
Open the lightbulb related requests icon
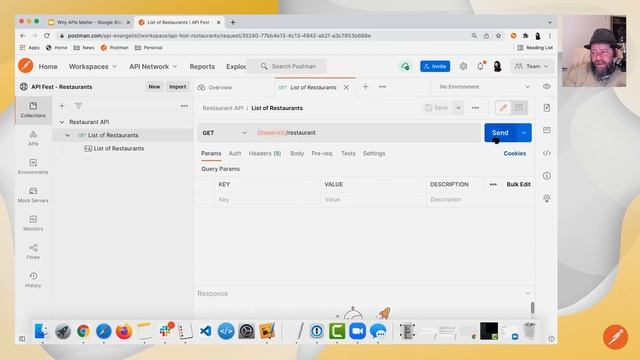click(x=547, y=198)
